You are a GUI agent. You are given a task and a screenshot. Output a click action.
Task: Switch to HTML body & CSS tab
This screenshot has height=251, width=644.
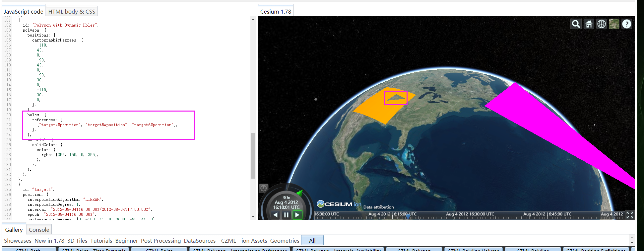72,12
